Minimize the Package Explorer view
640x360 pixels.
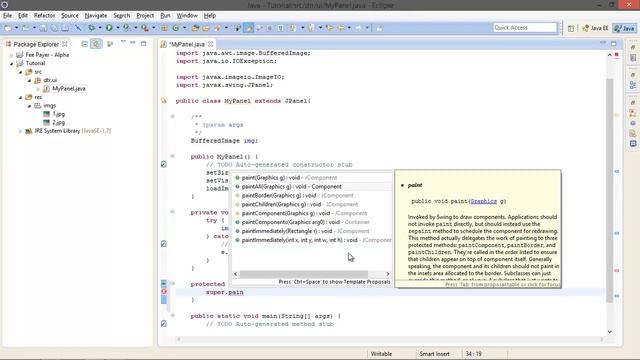tap(133, 43)
